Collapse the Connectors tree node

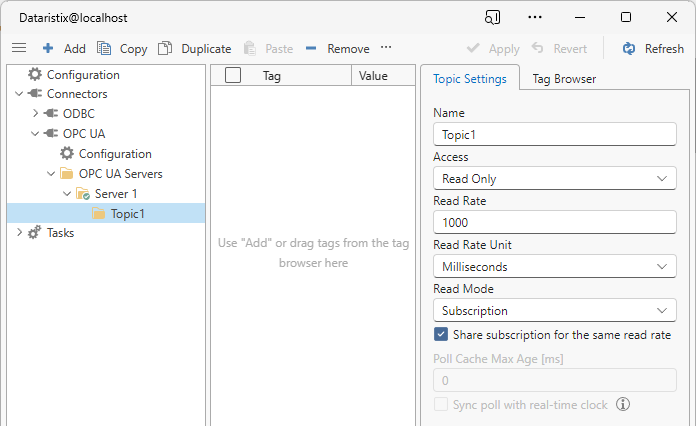point(19,94)
